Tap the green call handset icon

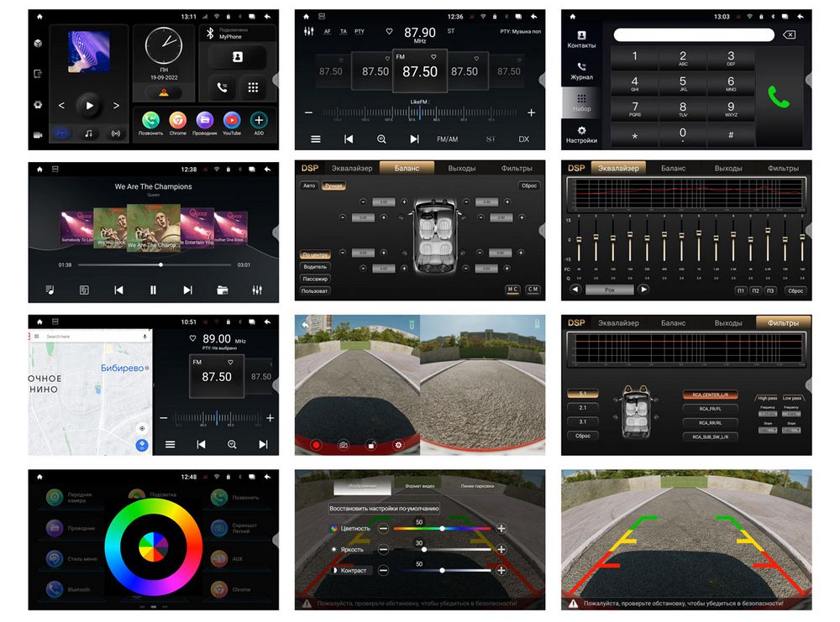779,97
